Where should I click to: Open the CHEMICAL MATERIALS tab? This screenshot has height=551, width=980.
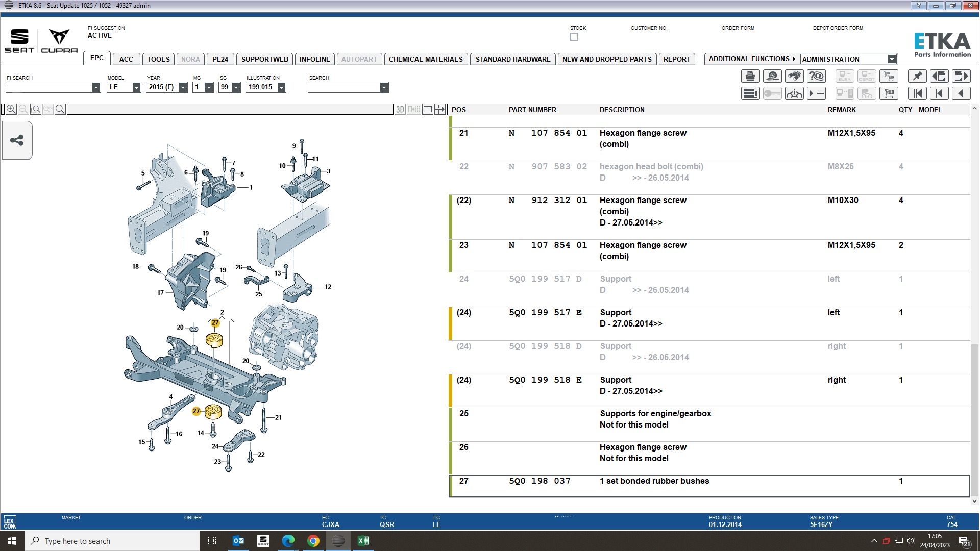(425, 59)
